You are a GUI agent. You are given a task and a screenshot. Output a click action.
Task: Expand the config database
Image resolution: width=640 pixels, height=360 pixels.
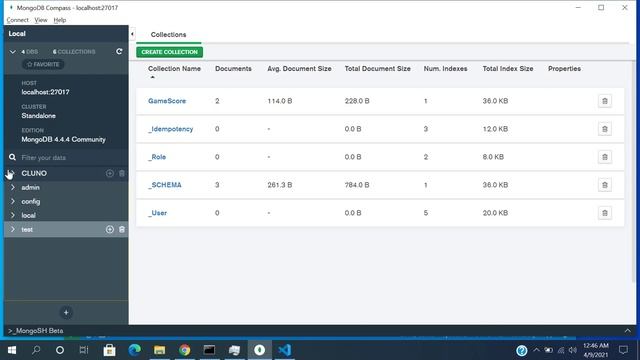(x=13, y=201)
